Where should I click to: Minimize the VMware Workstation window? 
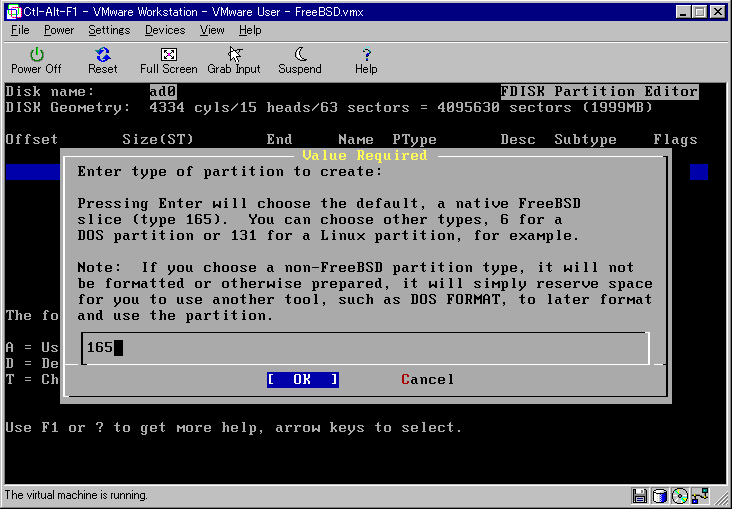pos(683,12)
